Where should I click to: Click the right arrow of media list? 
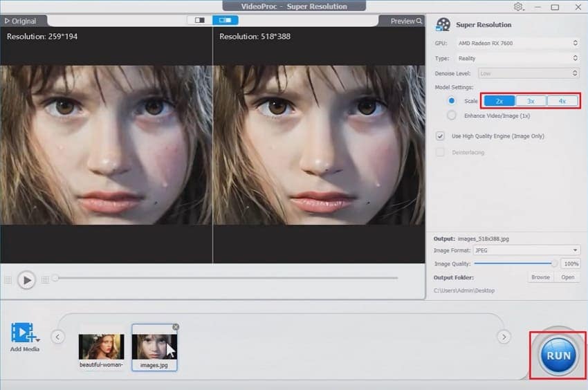pyautogui.click(x=504, y=336)
